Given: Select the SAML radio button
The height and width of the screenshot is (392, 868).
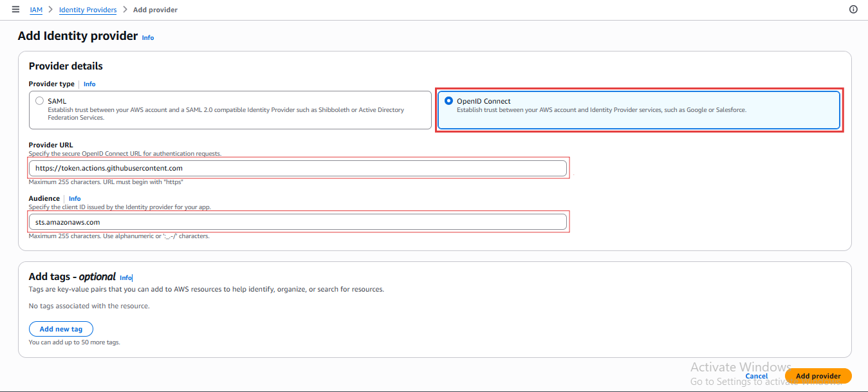Looking at the screenshot, I should (39, 100).
